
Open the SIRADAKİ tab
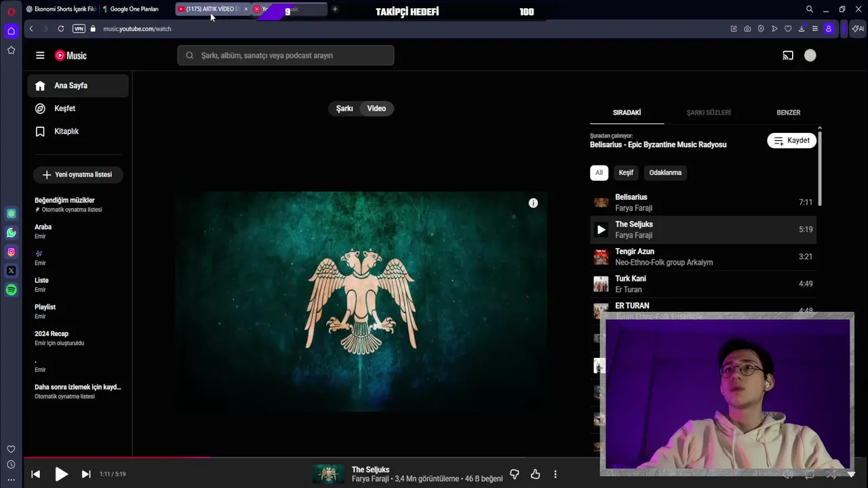pyautogui.click(x=627, y=113)
